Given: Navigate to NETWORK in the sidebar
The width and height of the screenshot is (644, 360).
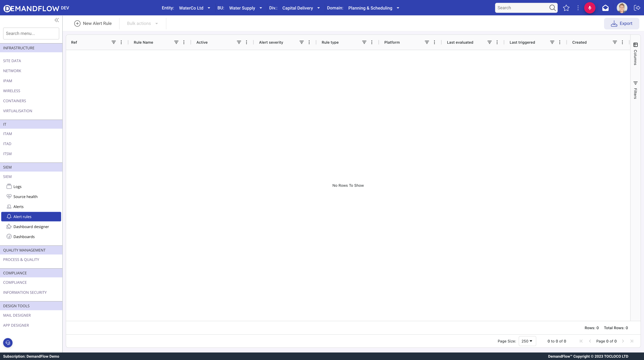Looking at the screenshot, I should pyautogui.click(x=12, y=71).
